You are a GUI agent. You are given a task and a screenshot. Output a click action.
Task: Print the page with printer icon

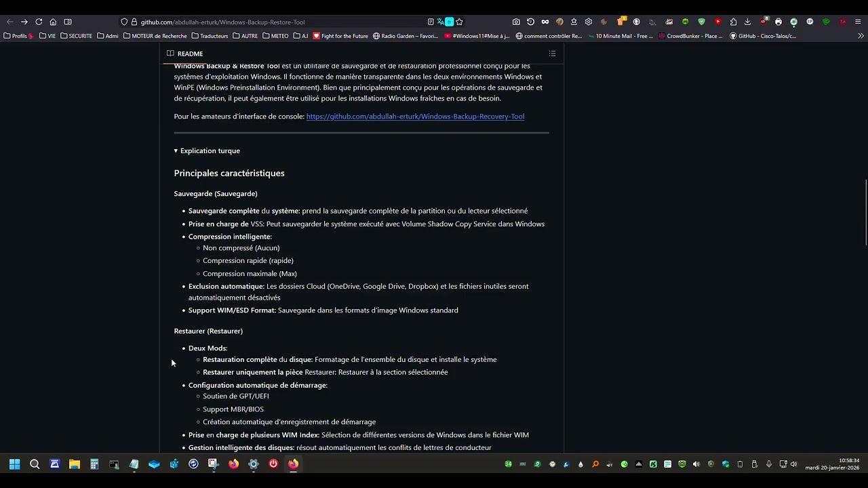pos(778,22)
